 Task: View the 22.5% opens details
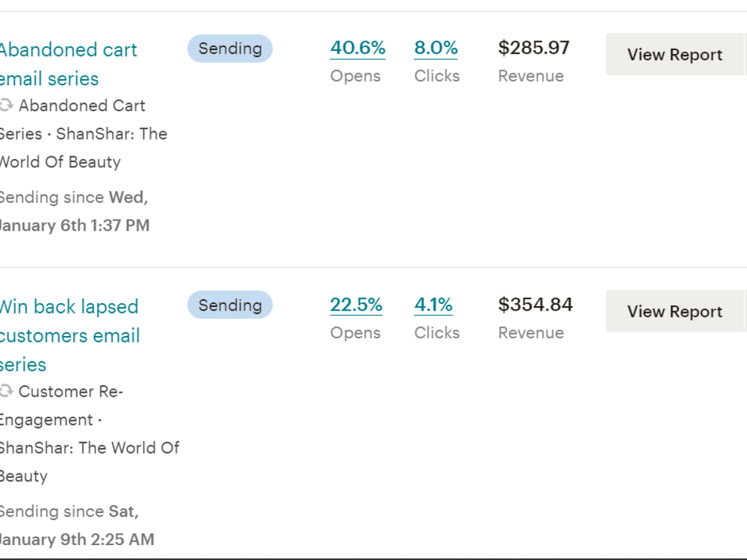356,305
